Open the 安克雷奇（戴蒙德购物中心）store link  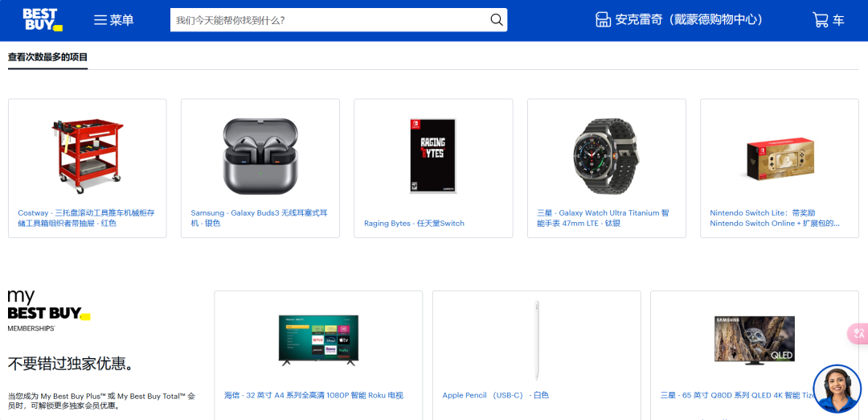pos(689,20)
